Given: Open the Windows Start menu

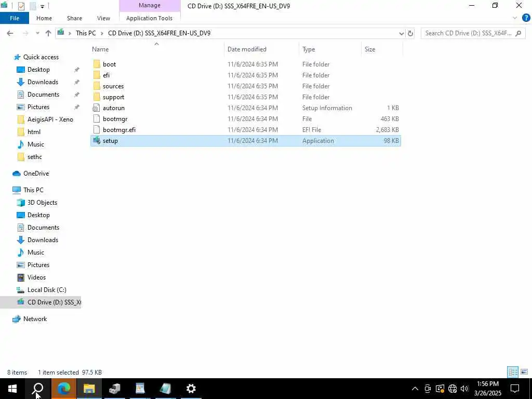Looking at the screenshot, I should [x=12, y=389].
